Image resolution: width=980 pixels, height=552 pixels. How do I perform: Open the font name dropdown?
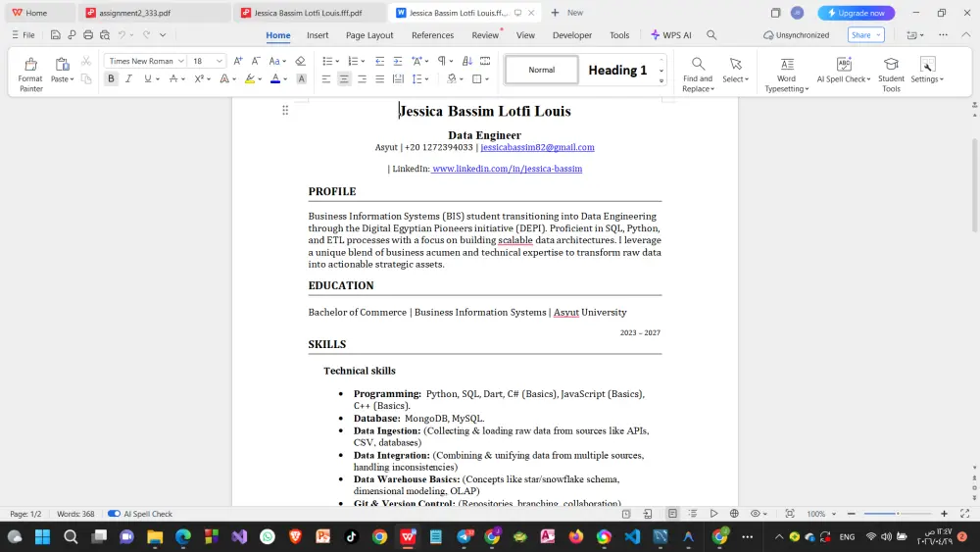coord(180,61)
